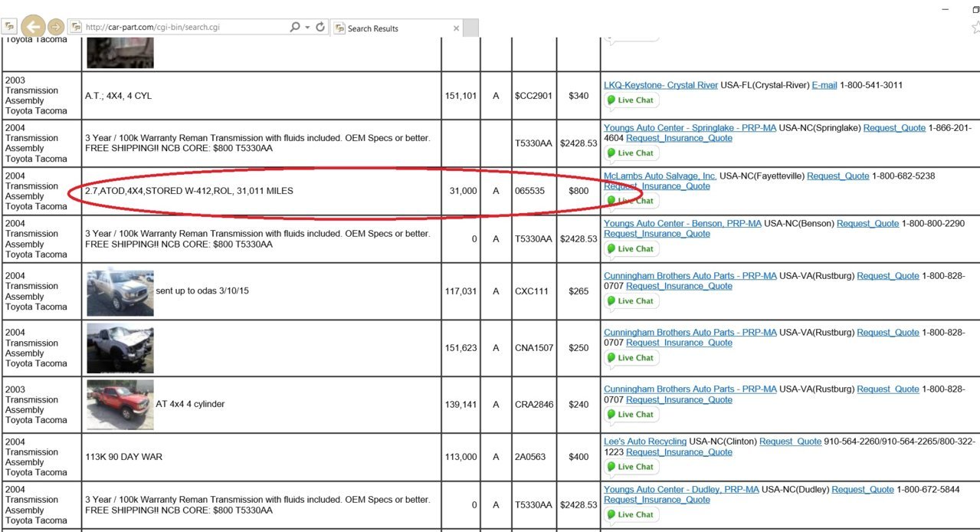Click Request_Quote in the CRA2846 row

pos(888,389)
